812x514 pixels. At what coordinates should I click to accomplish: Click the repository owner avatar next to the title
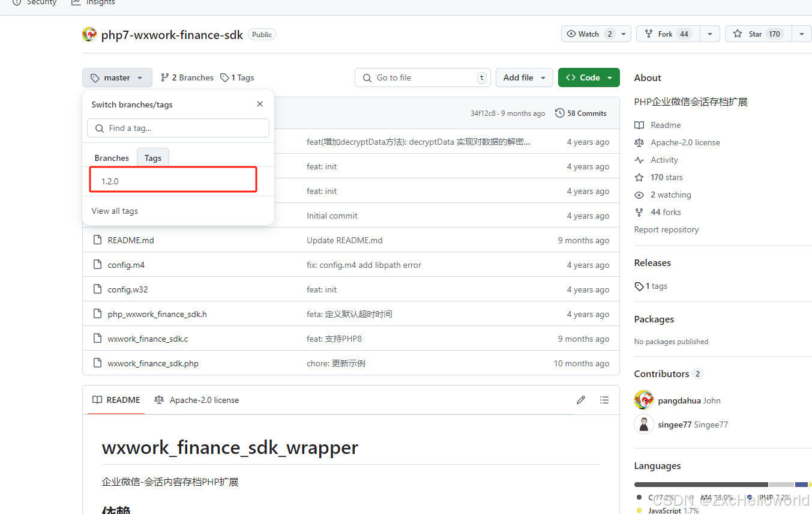coord(89,34)
